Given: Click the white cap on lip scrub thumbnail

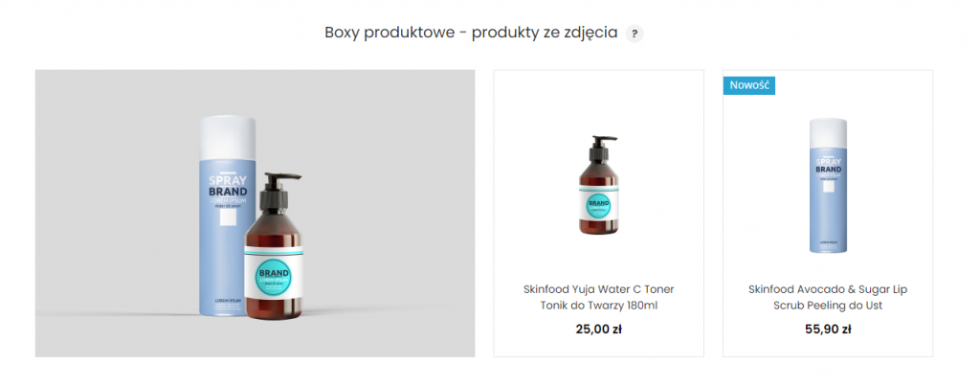Looking at the screenshot, I should click(x=828, y=132).
